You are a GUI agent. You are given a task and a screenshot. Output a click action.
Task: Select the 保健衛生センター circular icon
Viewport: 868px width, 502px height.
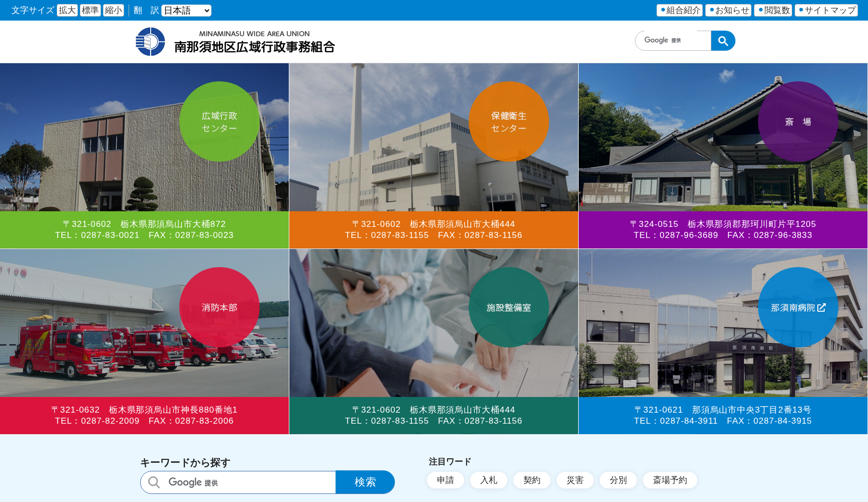509,122
